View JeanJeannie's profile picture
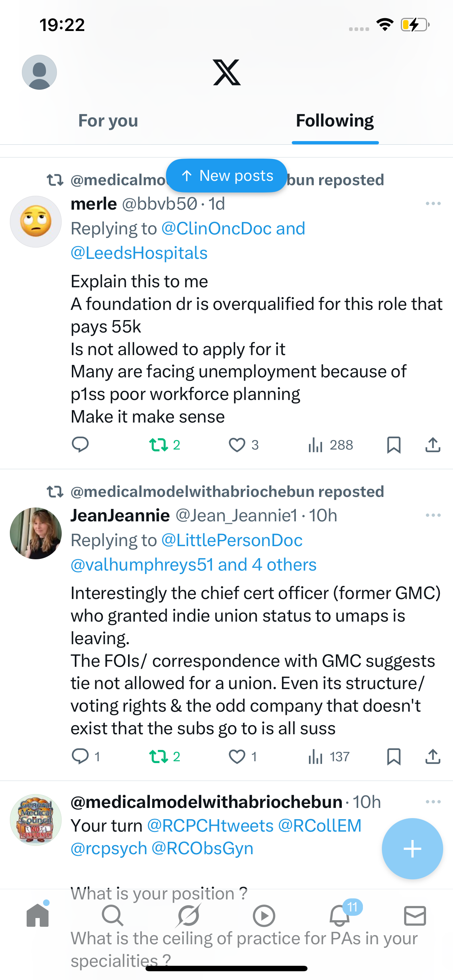 pos(36,533)
